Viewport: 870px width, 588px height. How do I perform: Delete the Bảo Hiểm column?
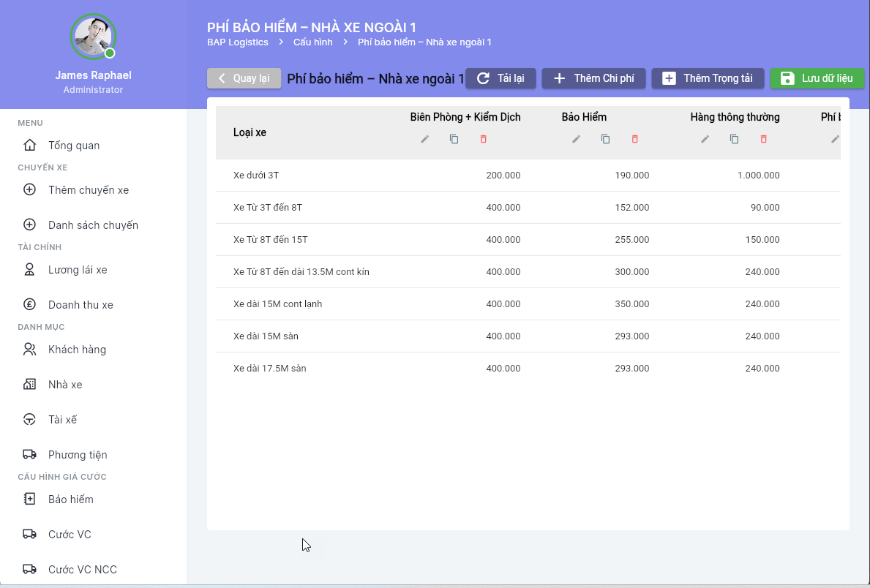click(634, 139)
